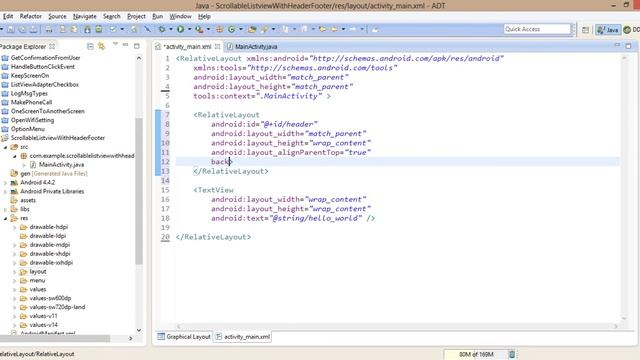Select the OptionMenu project
The width and height of the screenshot is (640, 360).
(x=28, y=129)
